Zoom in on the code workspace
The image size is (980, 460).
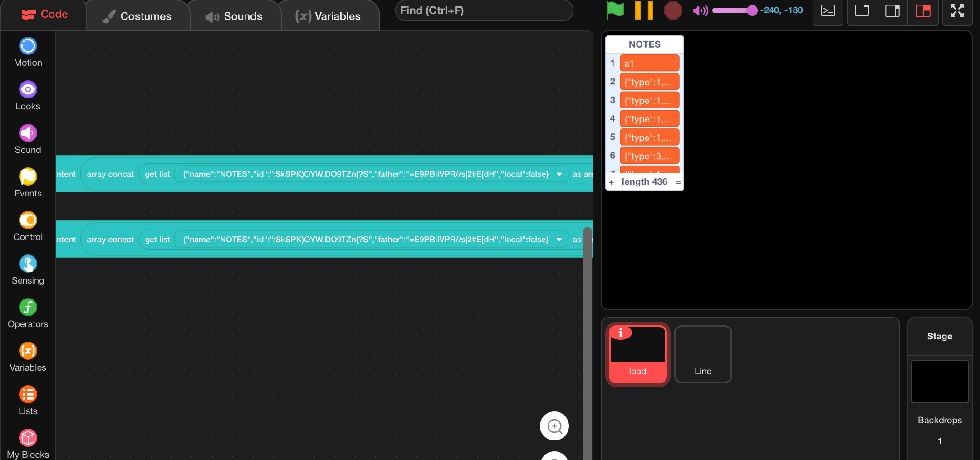(x=554, y=426)
